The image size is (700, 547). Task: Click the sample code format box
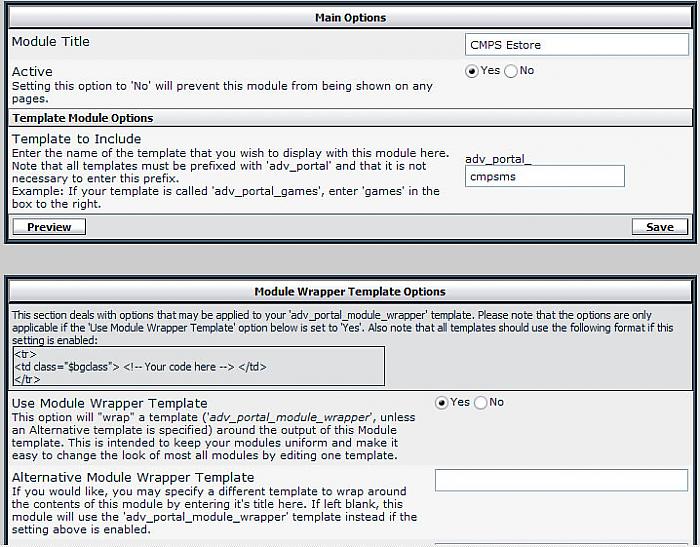[x=197, y=366]
